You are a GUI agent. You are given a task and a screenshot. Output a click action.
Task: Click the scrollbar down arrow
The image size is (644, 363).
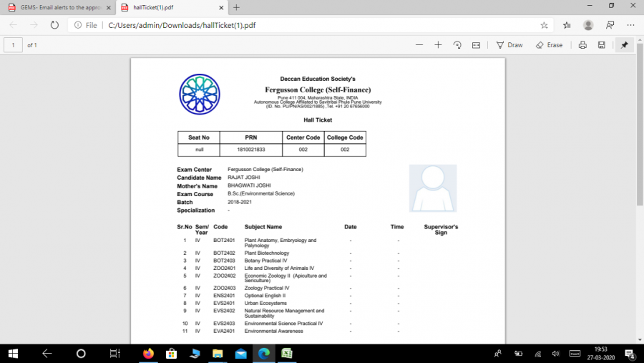(640, 340)
